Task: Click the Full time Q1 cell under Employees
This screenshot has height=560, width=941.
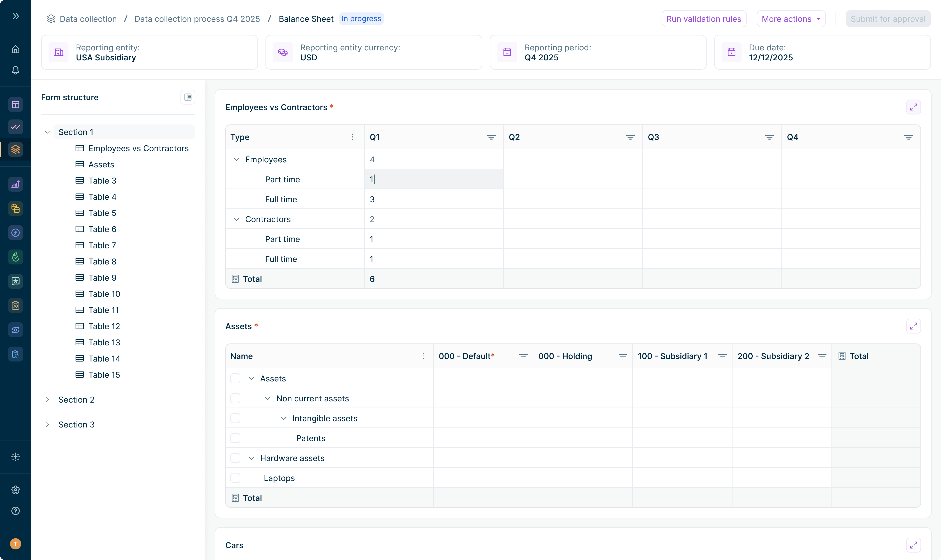Action: tap(433, 199)
